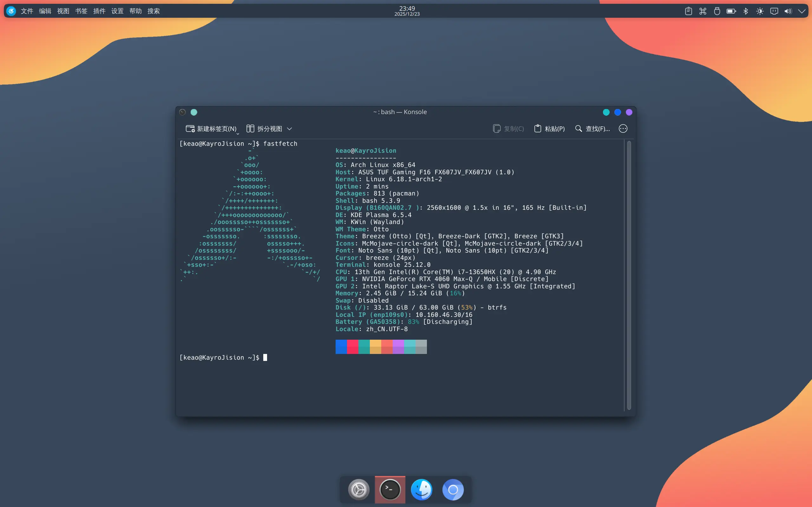Viewport: 812px width, 507px height.
Task: Open the 新建标签页 dropdown arrow
Action: click(238, 133)
